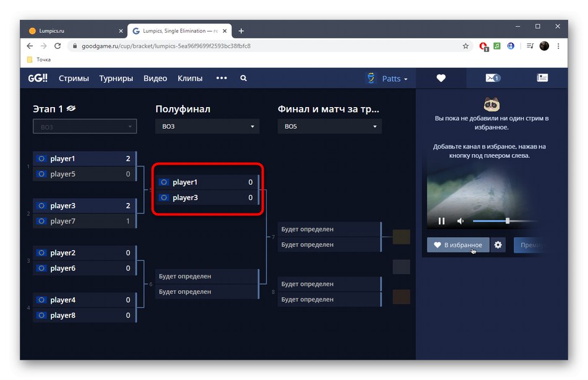Mute the stream preview volume icon
This screenshot has width=588, height=380.
coord(460,221)
